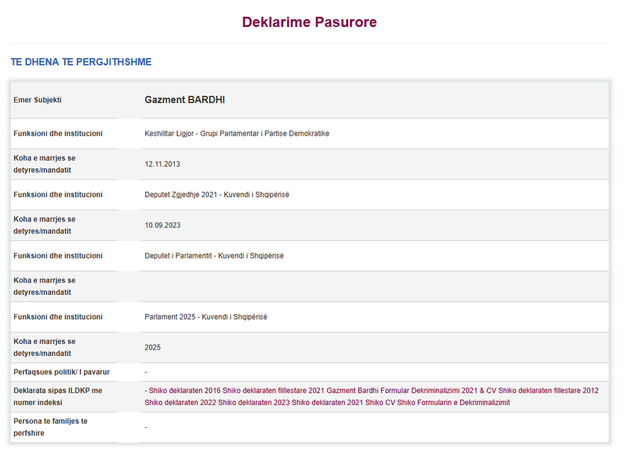Click the Deputet Zgjedhje 2021 row value
Screen dimensions: 640x459
point(217,195)
